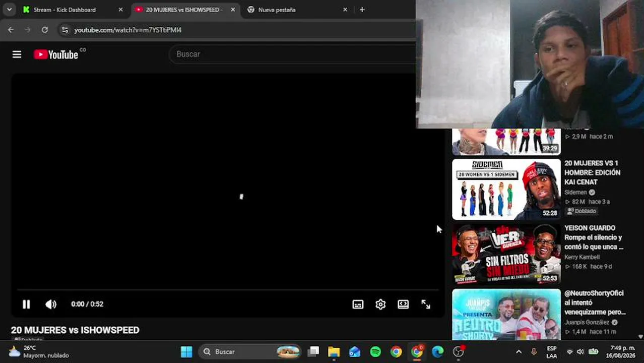644x363 pixels.
Task: Open the player settings gear
Action: (380, 305)
